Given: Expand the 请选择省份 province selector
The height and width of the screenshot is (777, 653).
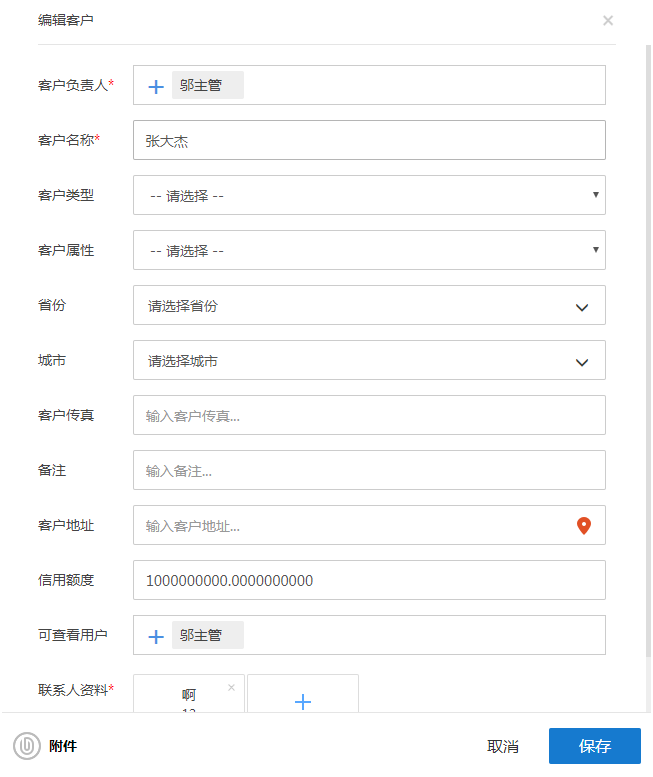Looking at the screenshot, I should tap(369, 305).
